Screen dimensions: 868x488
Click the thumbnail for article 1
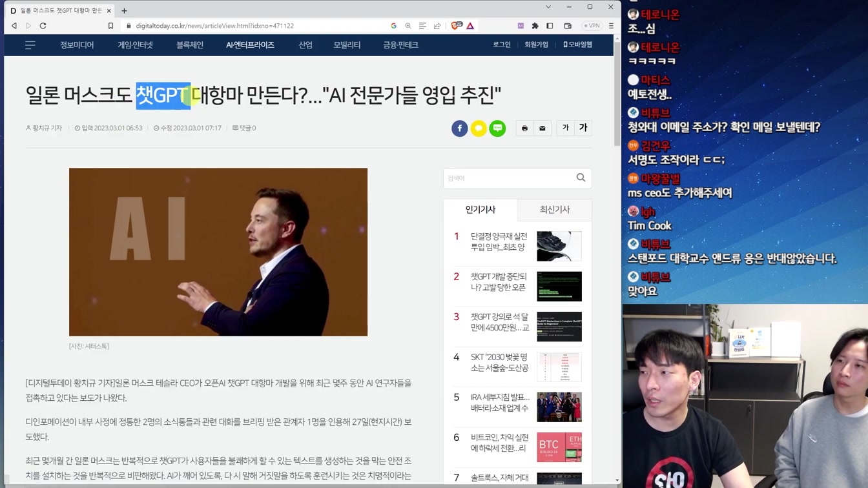559,246
